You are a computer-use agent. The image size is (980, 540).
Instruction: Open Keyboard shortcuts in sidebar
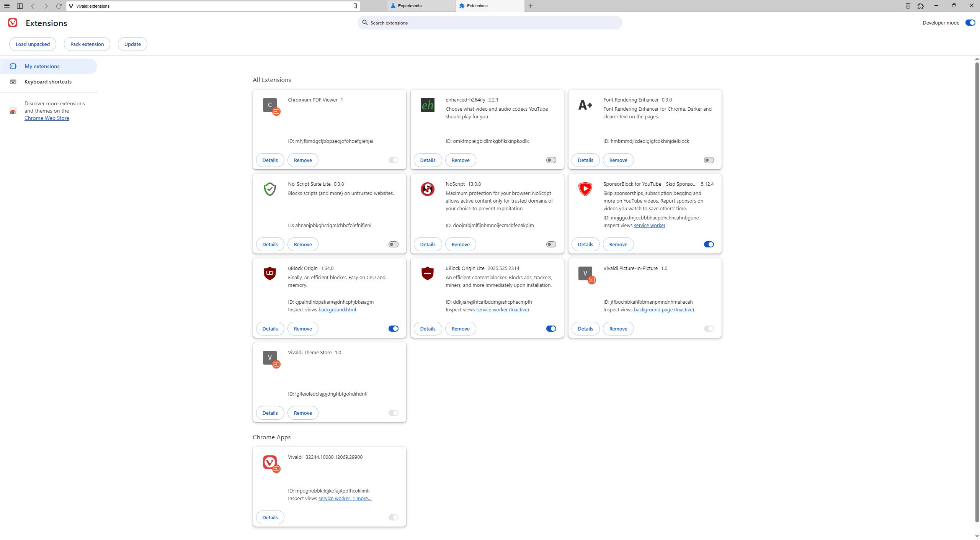click(x=49, y=82)
